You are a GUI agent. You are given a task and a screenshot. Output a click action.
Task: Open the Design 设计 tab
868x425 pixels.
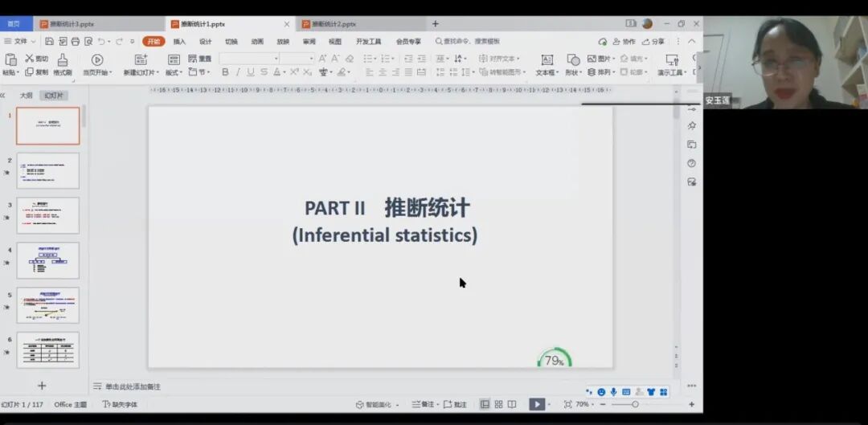[x=206, y=42]
